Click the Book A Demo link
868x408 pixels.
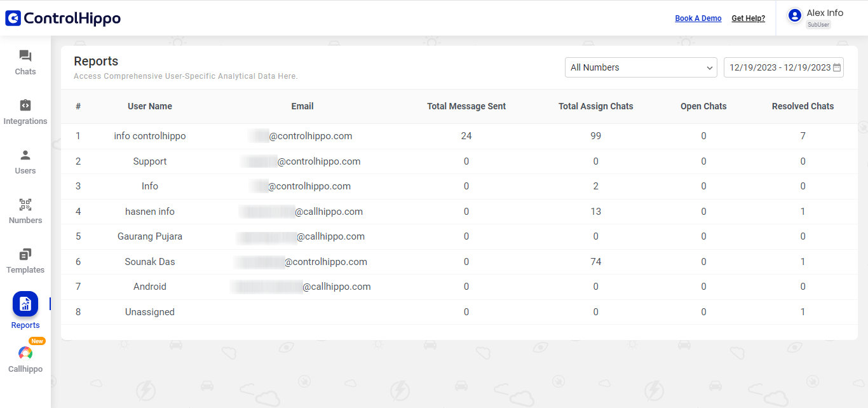(698, 18)
